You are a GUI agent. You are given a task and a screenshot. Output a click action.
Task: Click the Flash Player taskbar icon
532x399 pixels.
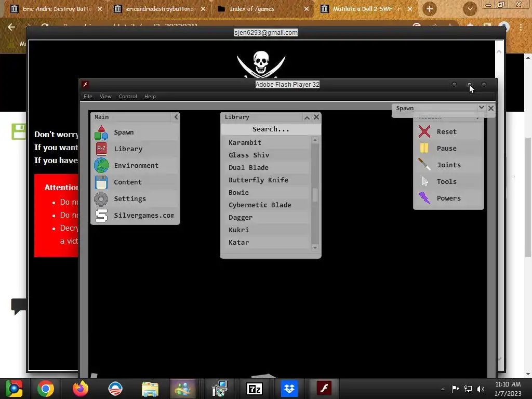click(324, 388)
